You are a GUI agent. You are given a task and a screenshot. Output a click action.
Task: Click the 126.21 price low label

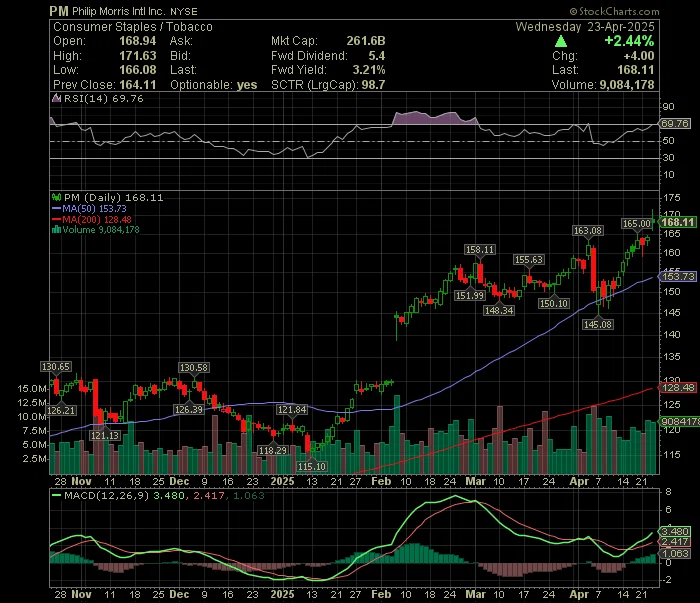(61, 410)
